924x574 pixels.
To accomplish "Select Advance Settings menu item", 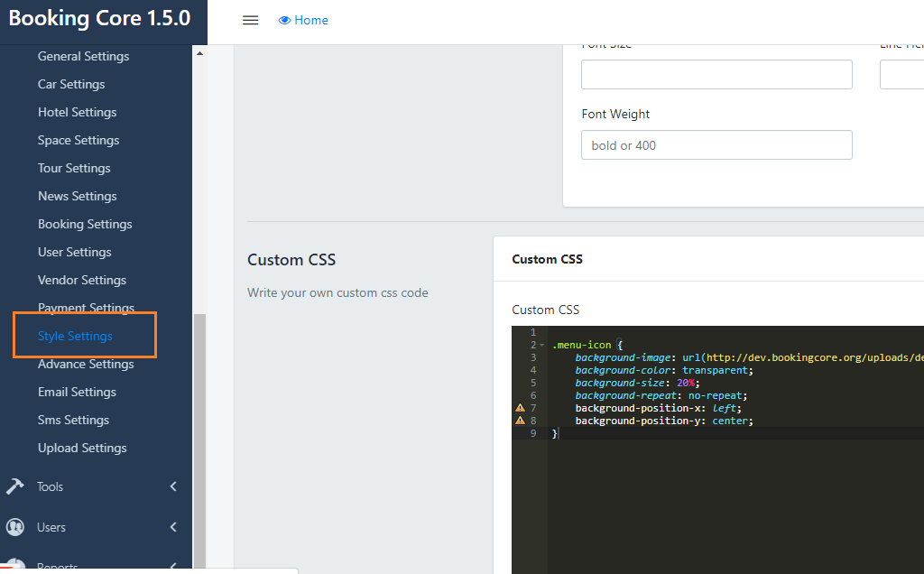I will click(86, 364).
